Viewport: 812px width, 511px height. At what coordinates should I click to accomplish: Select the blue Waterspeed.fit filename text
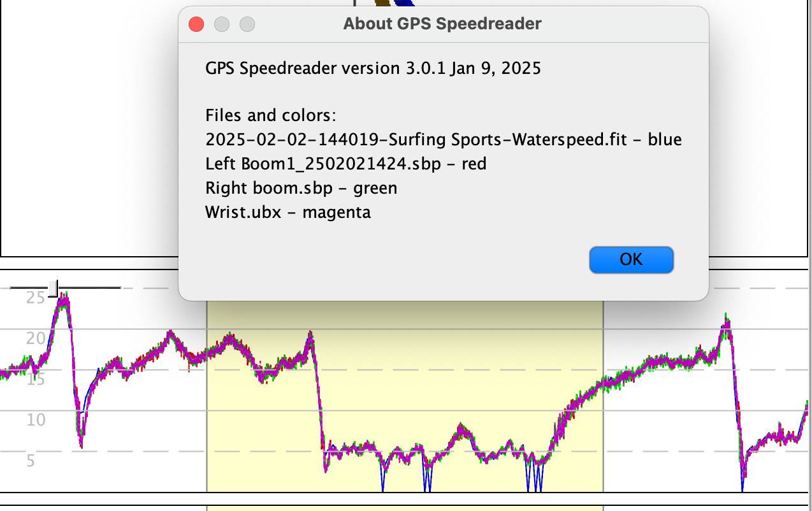[444, 139]
